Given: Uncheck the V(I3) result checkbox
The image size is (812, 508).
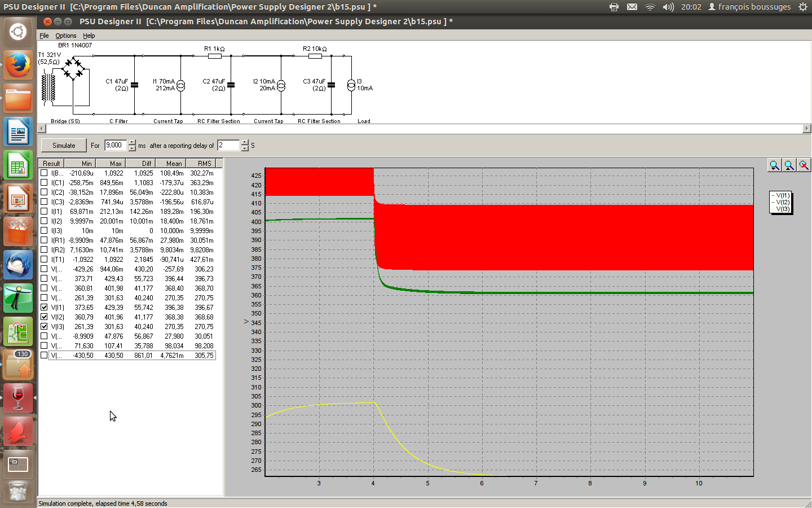Looking at the screenshot, I should 44,327.
